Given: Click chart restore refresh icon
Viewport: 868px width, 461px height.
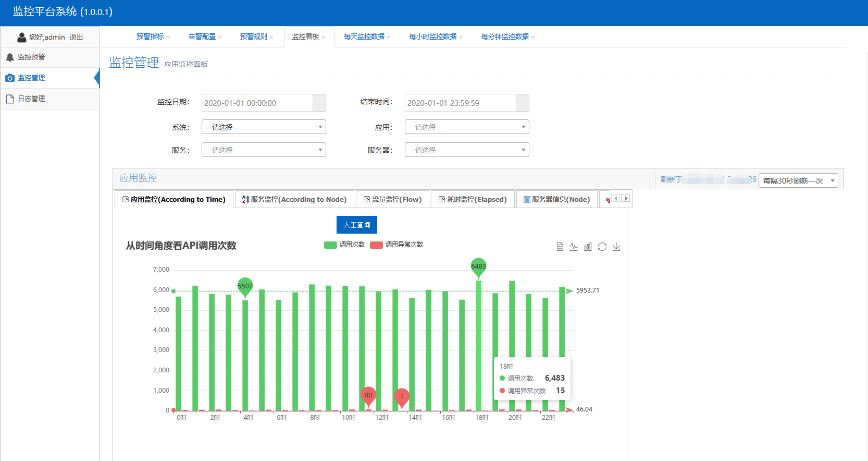Looking at the screenshot, I should (602, 247).
